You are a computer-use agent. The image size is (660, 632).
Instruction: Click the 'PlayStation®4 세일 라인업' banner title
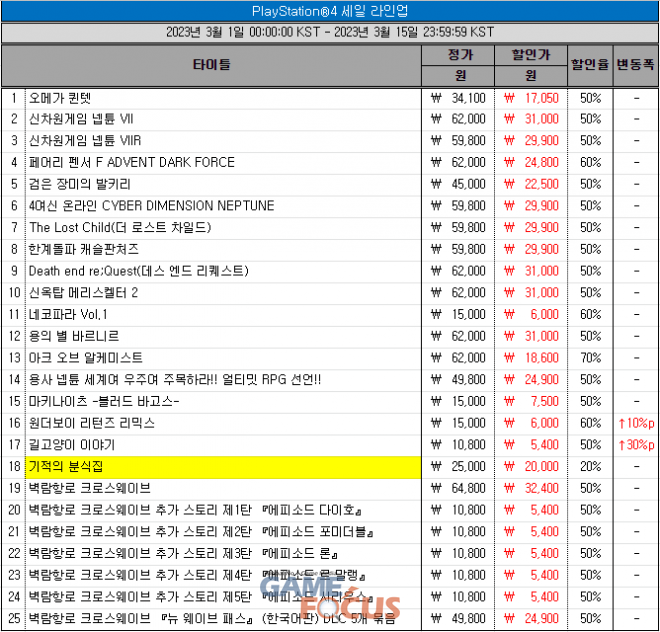click(x=330, y=11)
